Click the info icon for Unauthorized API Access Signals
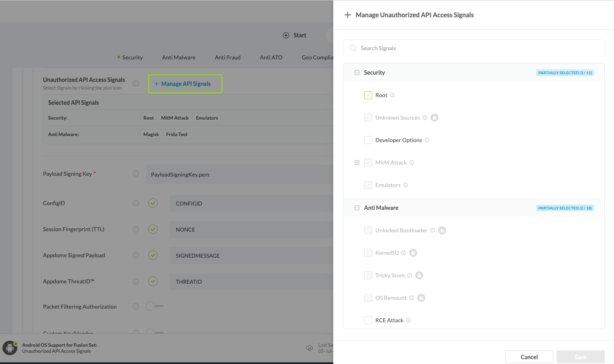Viewport: 614px width, 364px height. 136,83
